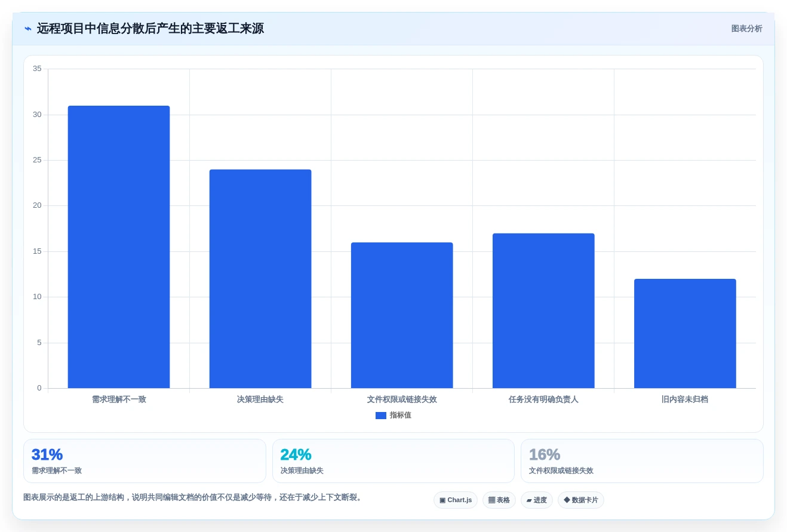Click the 任务没有明确负责人 x-axis label

[x=543, y=399]
